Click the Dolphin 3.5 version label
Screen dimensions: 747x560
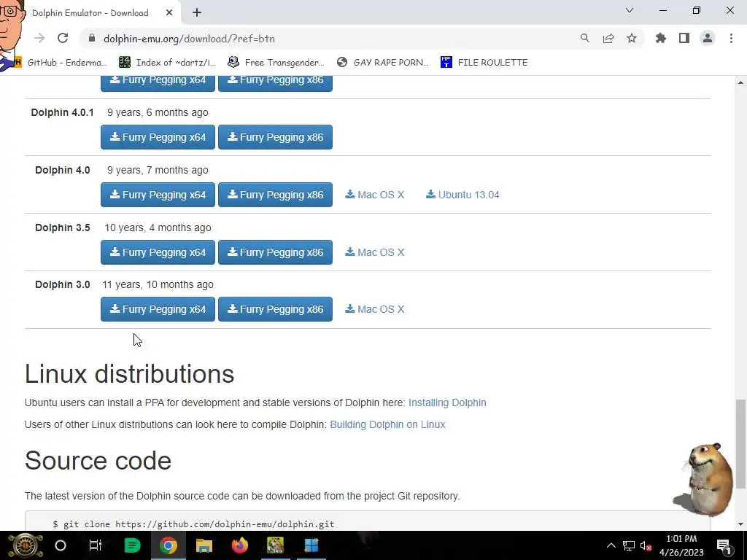(x=63, y=227)
